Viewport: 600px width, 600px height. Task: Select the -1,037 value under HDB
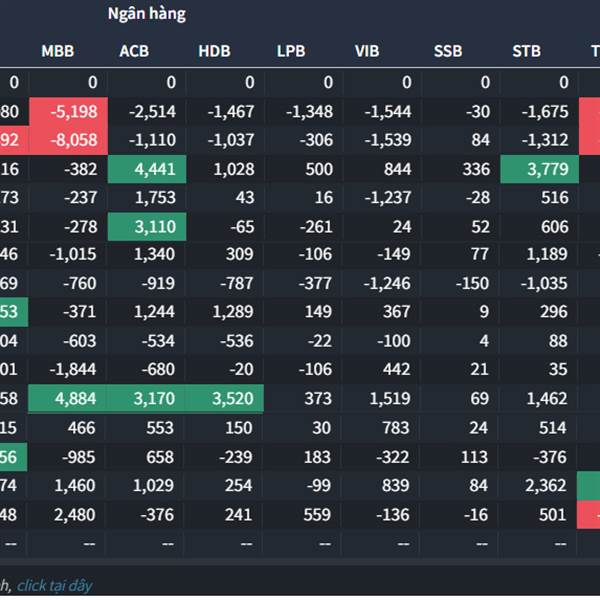(231, 140)
